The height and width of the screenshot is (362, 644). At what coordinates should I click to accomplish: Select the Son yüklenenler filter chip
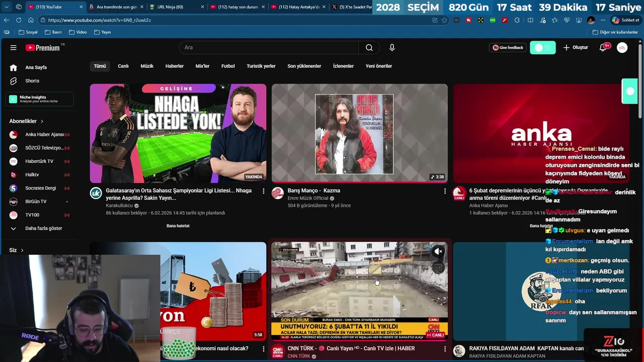[304, 66]
